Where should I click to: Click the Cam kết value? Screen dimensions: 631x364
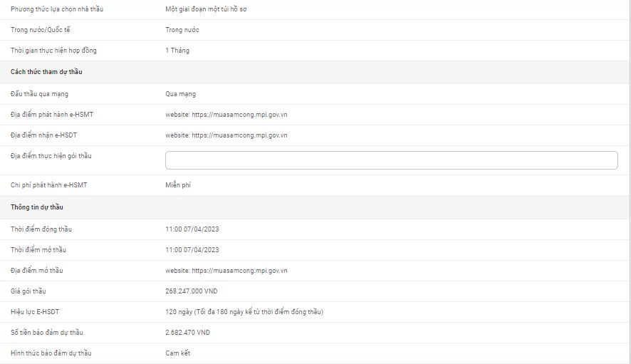178,353
